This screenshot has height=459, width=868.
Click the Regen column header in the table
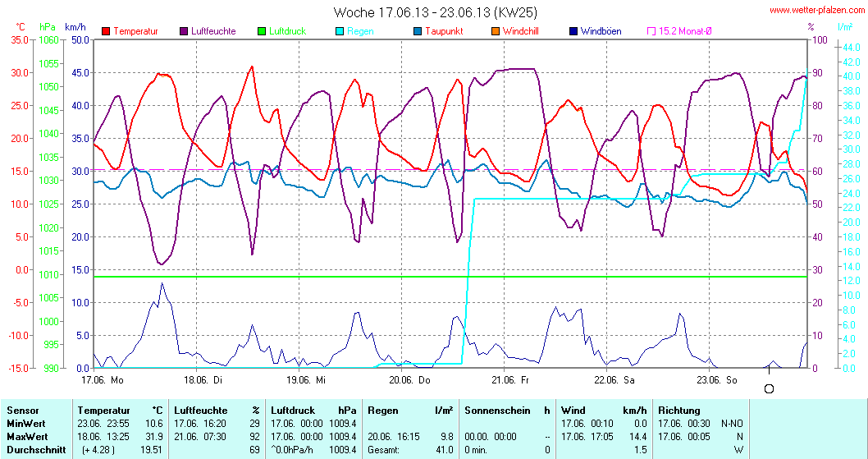383,411
